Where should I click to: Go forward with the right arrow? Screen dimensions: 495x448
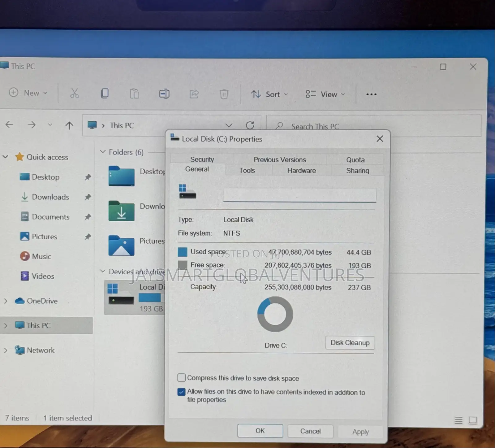click(x=32, y=125)
